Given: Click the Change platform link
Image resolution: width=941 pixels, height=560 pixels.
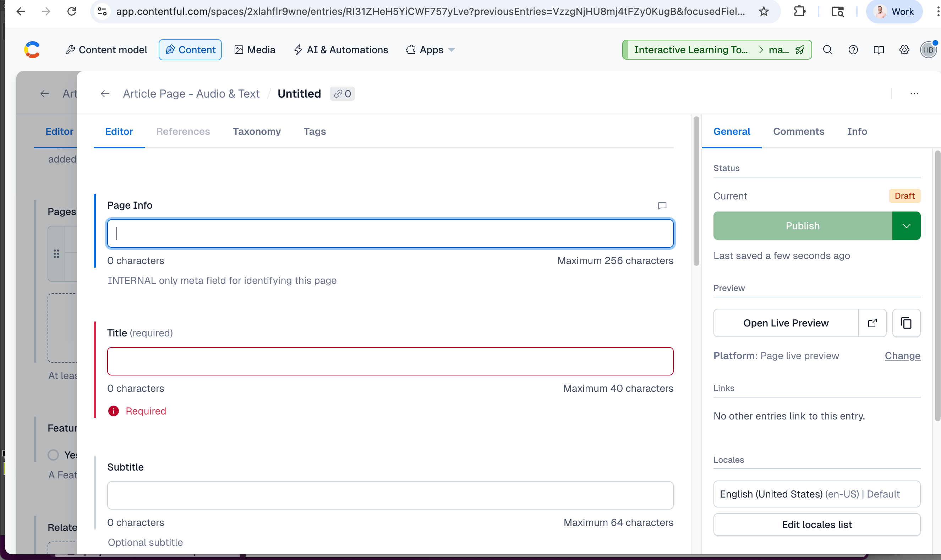Looking at the screenshot, I should (902, 356).
